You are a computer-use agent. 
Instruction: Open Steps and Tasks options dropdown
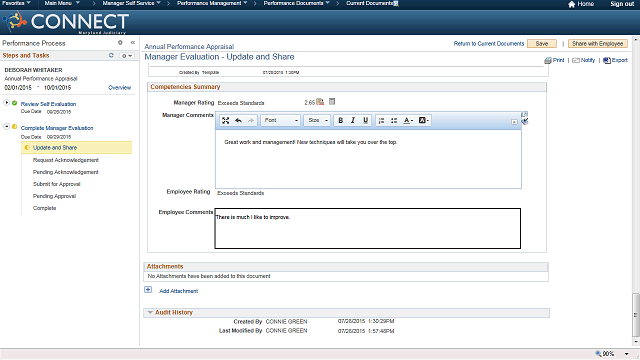(x=127, y=56)
